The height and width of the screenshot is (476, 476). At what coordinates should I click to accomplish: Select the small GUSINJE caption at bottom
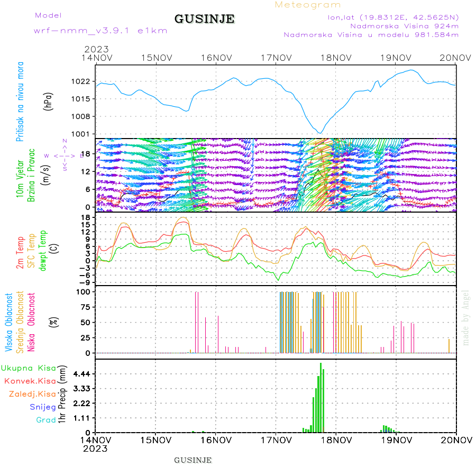pos(193,461)
